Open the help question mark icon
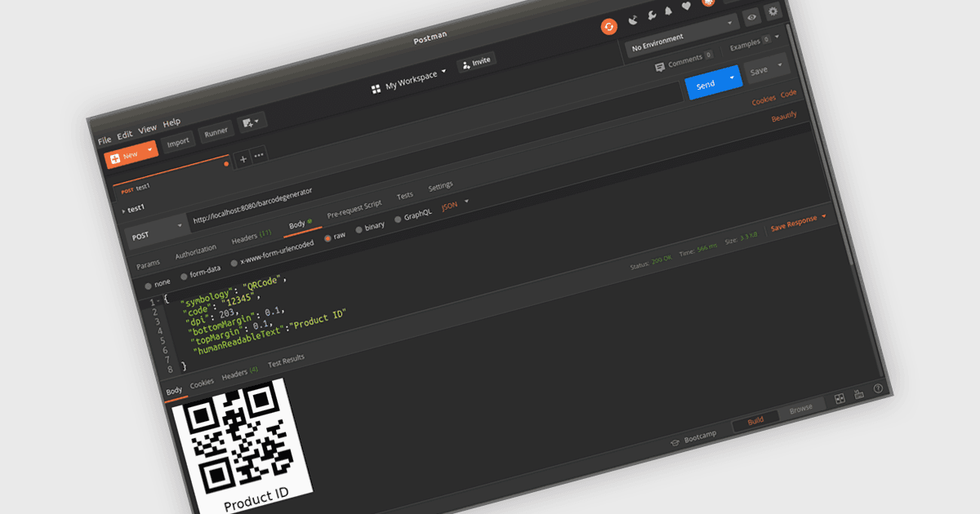 coord(878,388)
